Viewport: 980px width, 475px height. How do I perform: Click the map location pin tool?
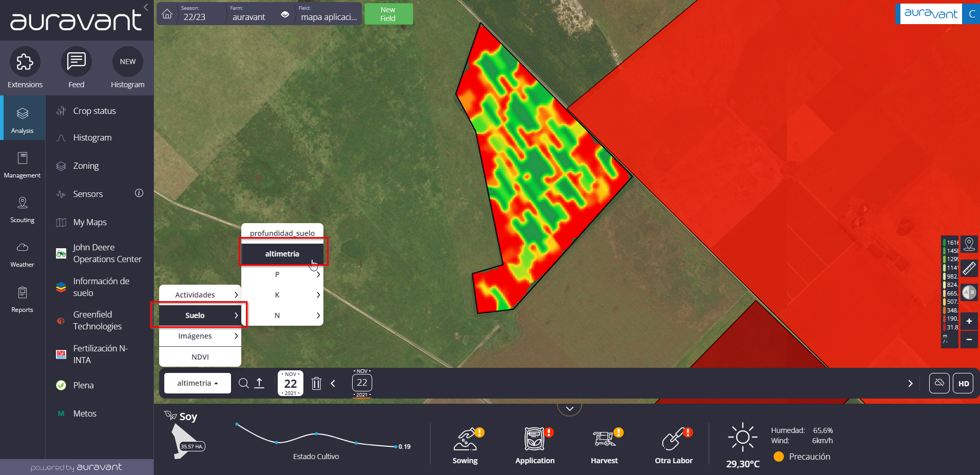969,244
